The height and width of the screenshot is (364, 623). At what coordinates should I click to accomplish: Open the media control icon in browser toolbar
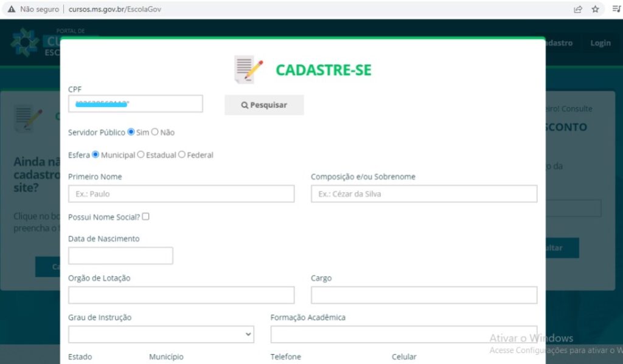(x=617, y=9)
